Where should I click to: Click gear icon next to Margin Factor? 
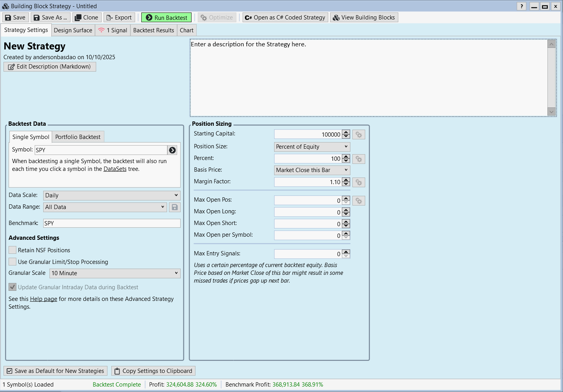tap(359, 182)
